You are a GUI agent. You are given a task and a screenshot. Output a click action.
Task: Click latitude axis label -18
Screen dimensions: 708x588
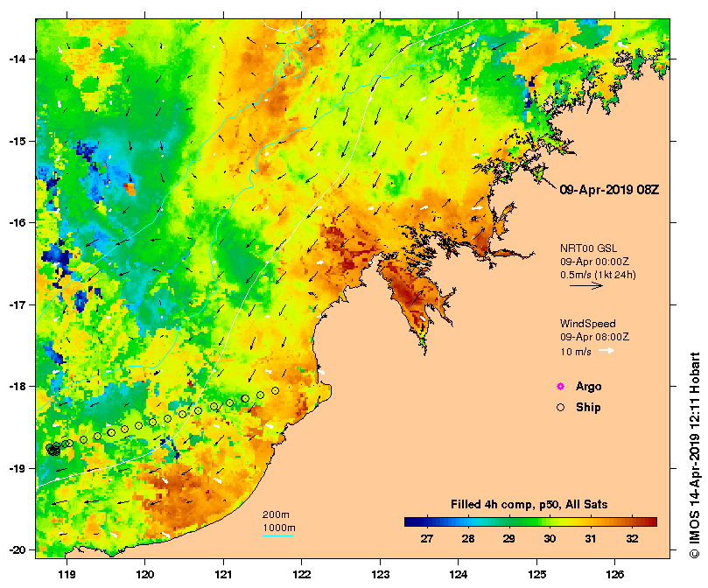click(x=18, y=387)
